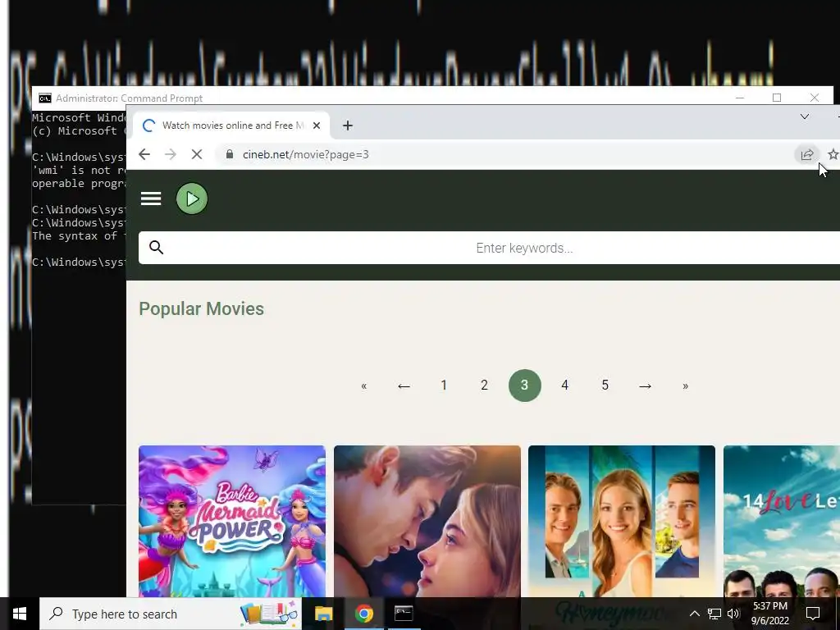Go back using Chrome's back arrow

(144, 154)
